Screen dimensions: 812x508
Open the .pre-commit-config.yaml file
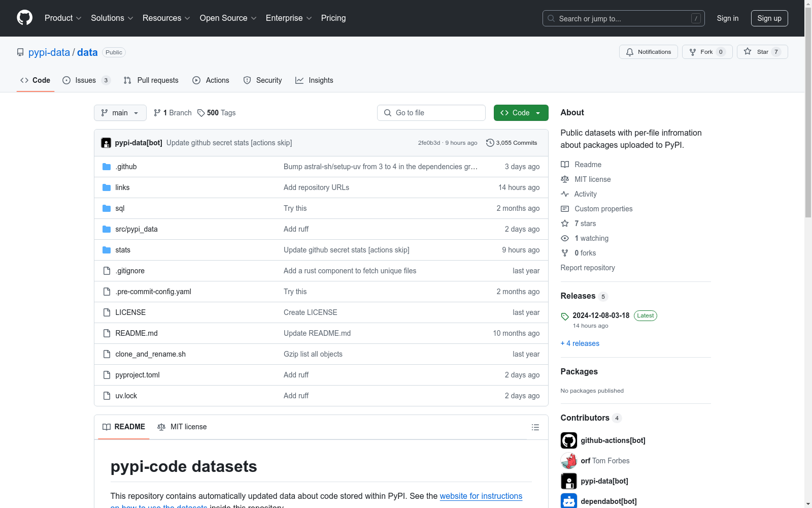pyautogui.click(x=153, y=292)
